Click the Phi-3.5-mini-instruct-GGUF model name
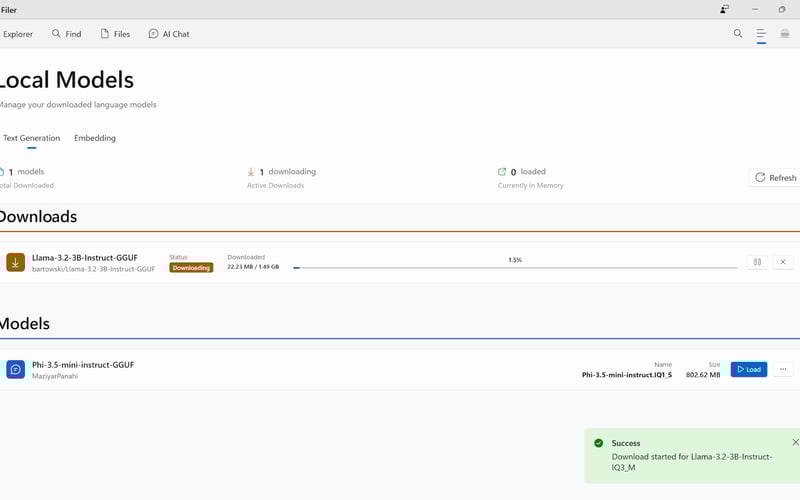The image size is (800, 500). coord(83,365)
